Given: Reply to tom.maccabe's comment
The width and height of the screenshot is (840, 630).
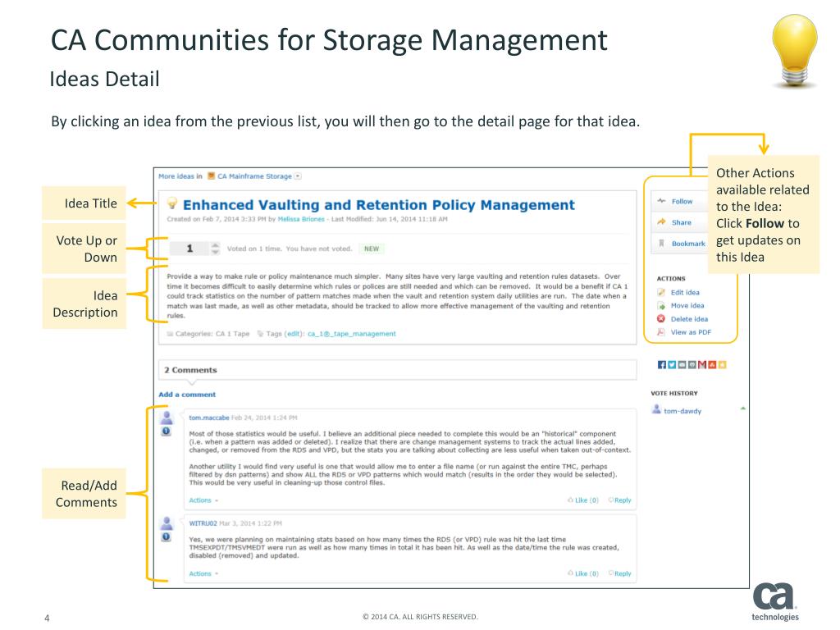Looking at the screenshot, I should 620,500.
